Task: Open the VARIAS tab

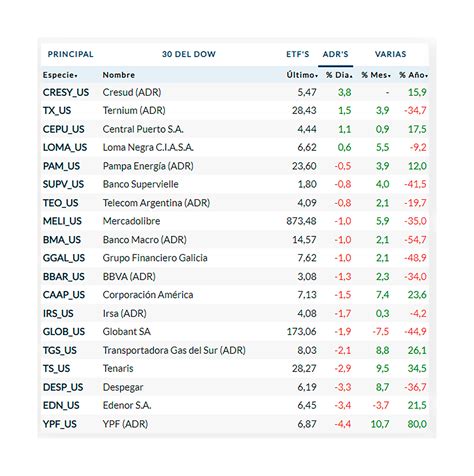Action: tap(390, 54)
